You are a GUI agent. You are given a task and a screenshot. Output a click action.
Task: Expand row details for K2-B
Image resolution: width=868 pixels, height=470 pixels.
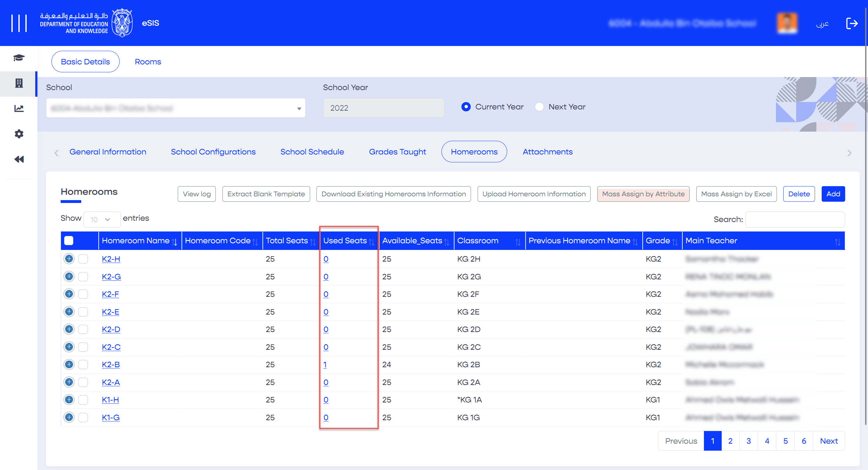point(69,364)
